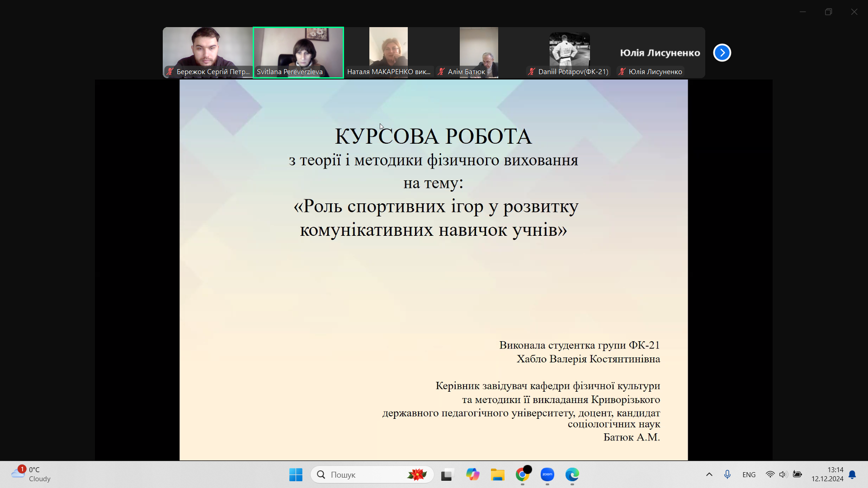
Task: Open the Copilot taskbar icon
Action: coord(472,474)
